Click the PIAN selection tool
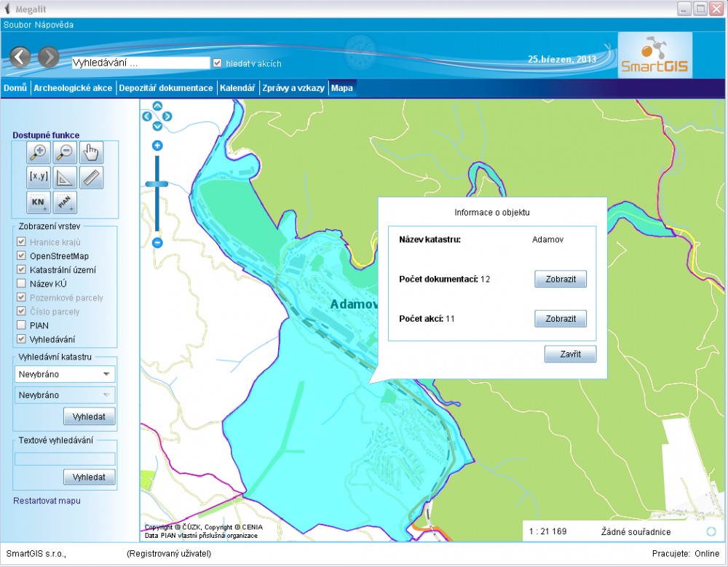Image resolution: width=728 pixels, height=567 pixels. [65, 202]
